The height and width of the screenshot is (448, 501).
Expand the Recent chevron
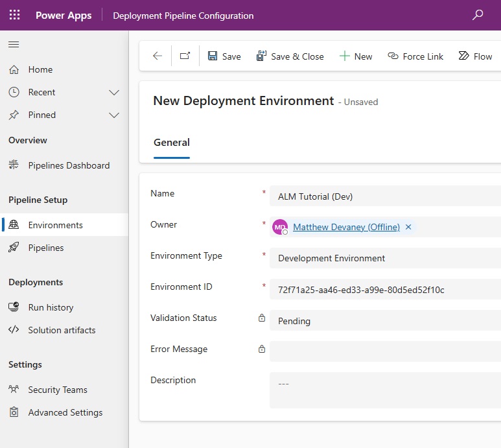point(114,93)
